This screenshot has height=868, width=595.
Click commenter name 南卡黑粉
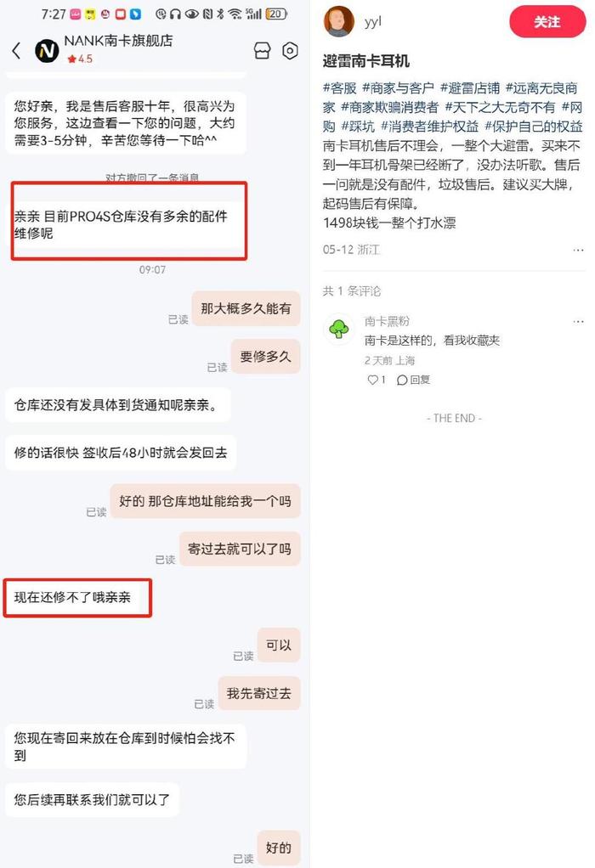(x=387, y=321)
